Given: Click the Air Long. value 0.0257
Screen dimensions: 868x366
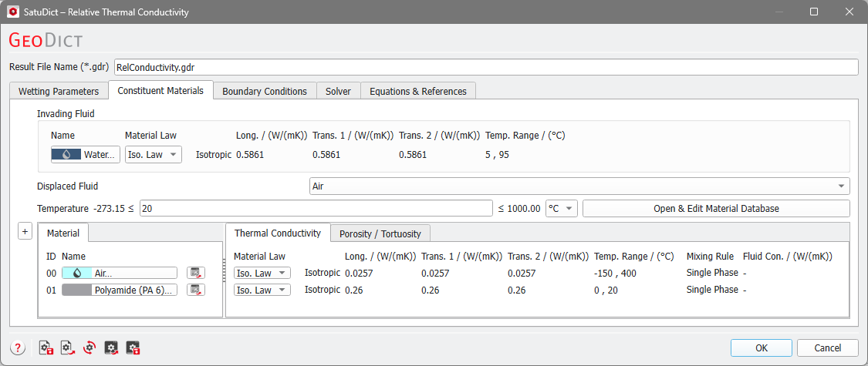Looking at the screenshot, I should coord(359,273).
